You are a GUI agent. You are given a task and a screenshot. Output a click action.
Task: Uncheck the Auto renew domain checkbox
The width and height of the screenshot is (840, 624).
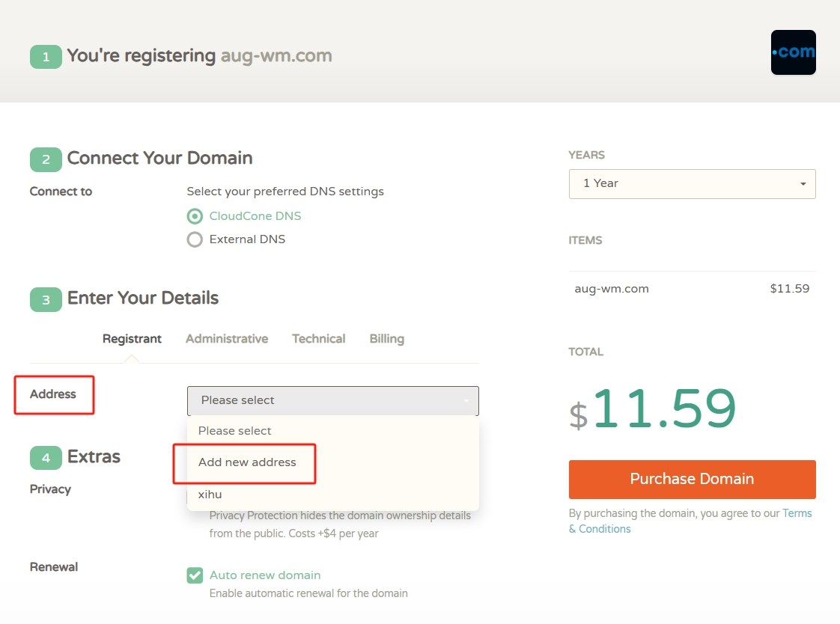click(x=195, y=575)
